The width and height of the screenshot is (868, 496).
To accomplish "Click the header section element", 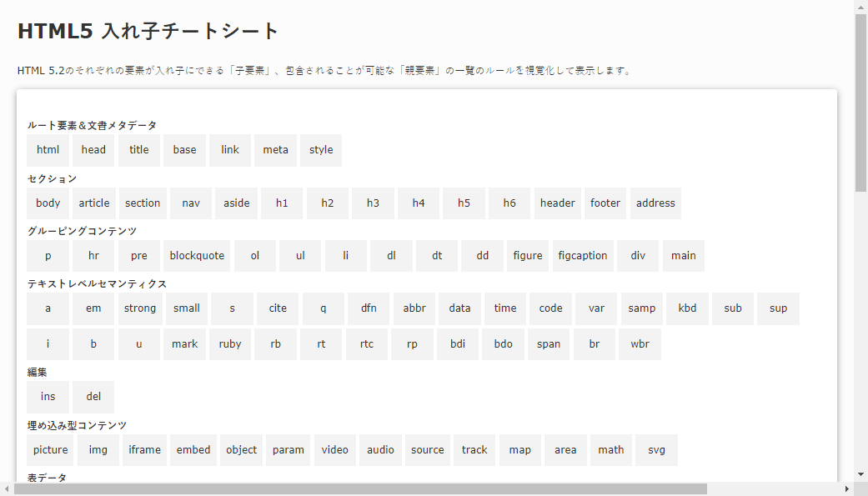I will coord(557,203).
